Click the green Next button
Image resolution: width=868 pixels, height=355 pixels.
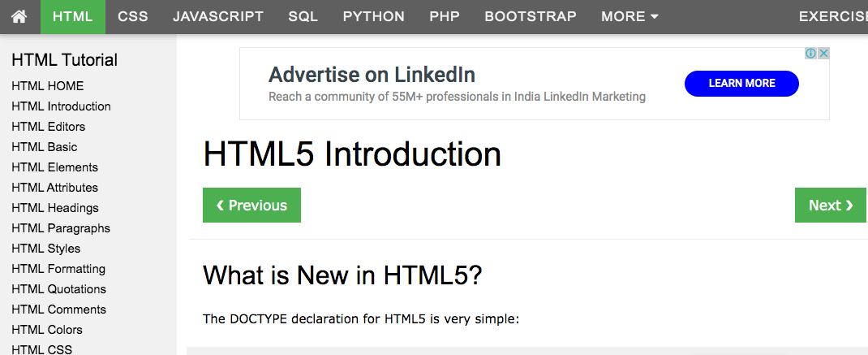pyautogui.click(x=831, y=205)
